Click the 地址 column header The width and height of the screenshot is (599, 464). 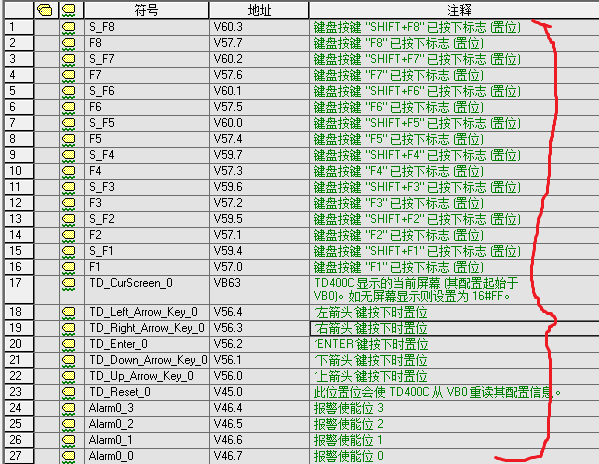259,10
